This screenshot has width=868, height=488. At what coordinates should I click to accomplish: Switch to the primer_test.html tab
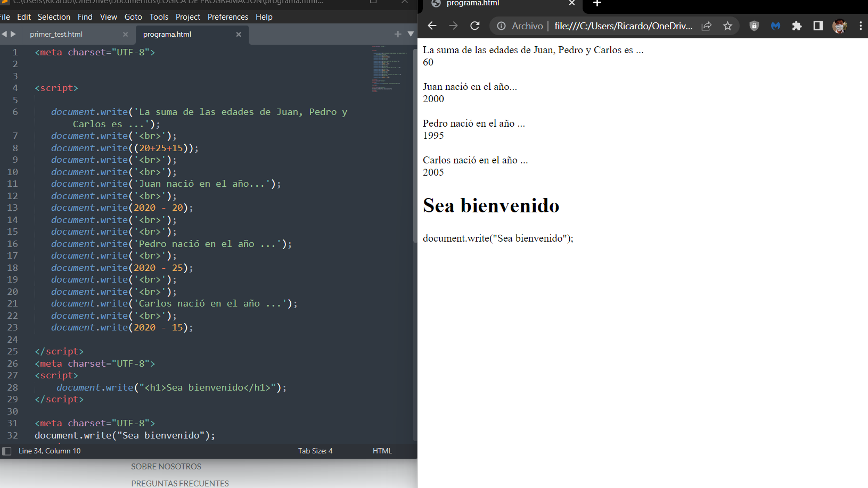56,34
